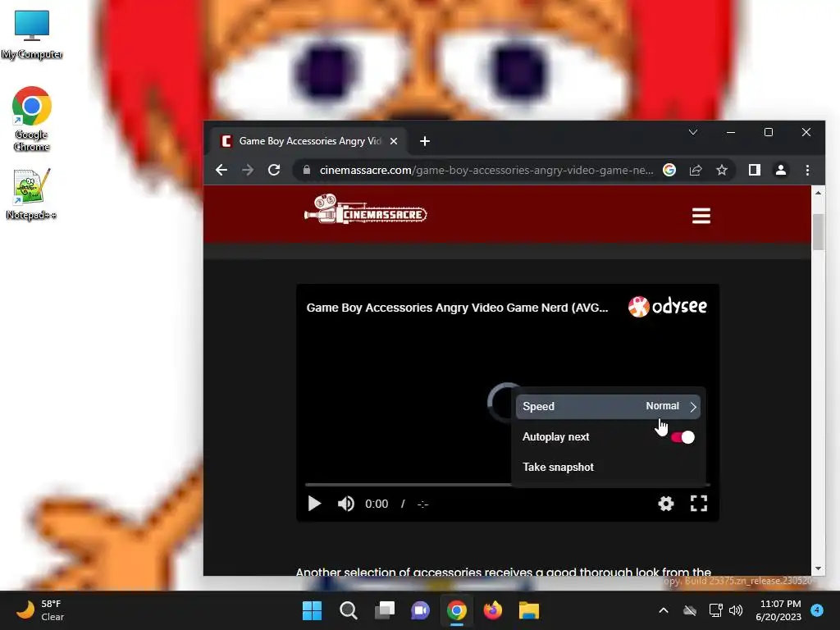This screenshot has width=840, height=630.
Task: Enter fullscreen mode on video player
Action: click(x=699, y=504)
